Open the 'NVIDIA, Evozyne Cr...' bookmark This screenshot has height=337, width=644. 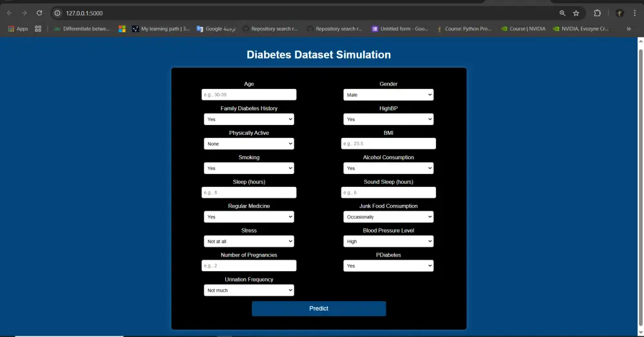click(x=581, y=29)
